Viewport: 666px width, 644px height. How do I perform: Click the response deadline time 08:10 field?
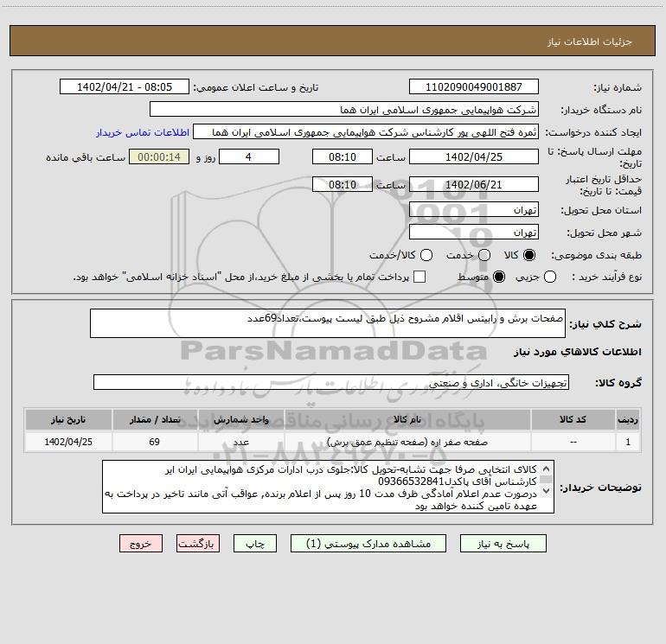(343, 156)
